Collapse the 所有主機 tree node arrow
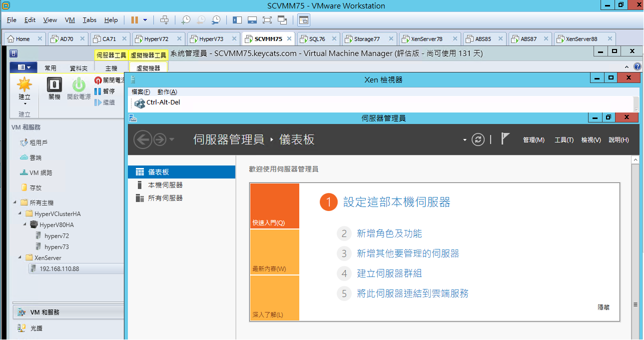 click(x=14, y=202)
